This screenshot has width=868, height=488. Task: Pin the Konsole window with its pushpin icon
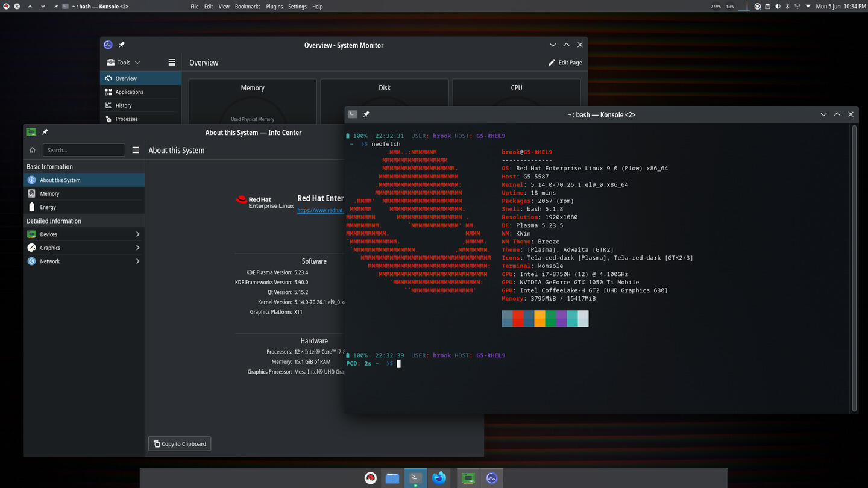pyautogui.click(x=366, y=114)
